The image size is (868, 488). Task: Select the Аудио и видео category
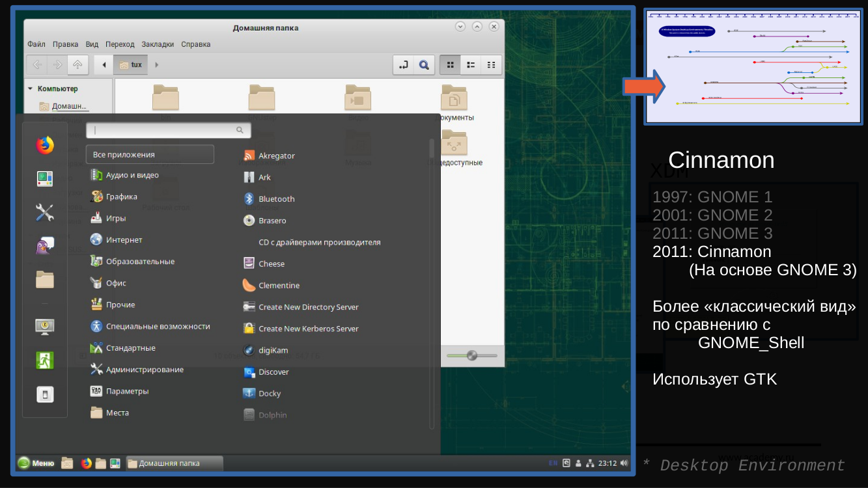point(124,175)
